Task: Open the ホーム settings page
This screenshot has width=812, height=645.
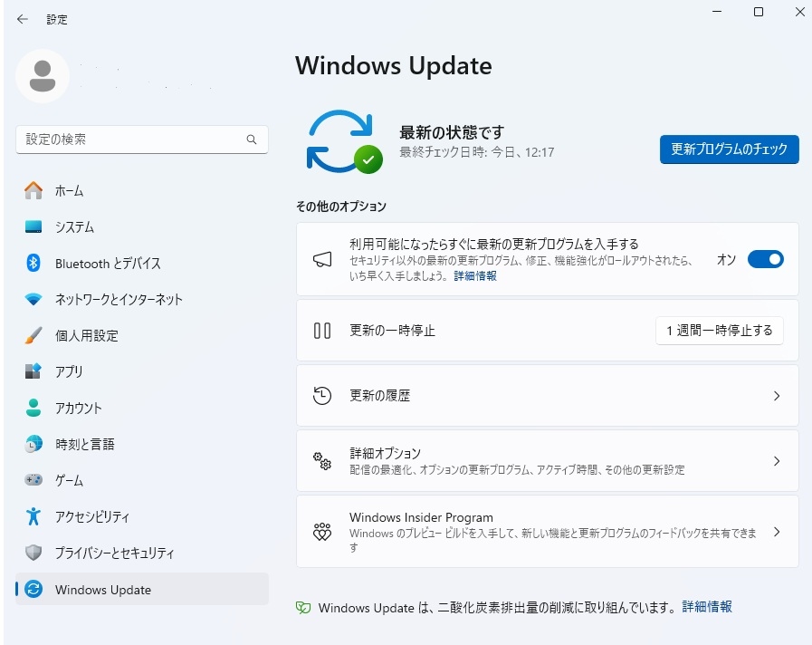Action: point(142,190)
